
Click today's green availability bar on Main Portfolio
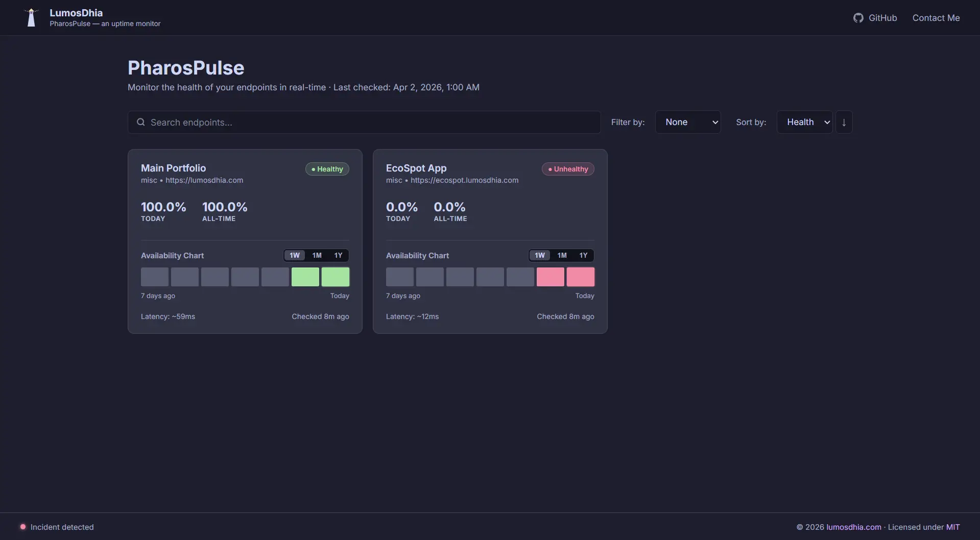pos(336,277)
